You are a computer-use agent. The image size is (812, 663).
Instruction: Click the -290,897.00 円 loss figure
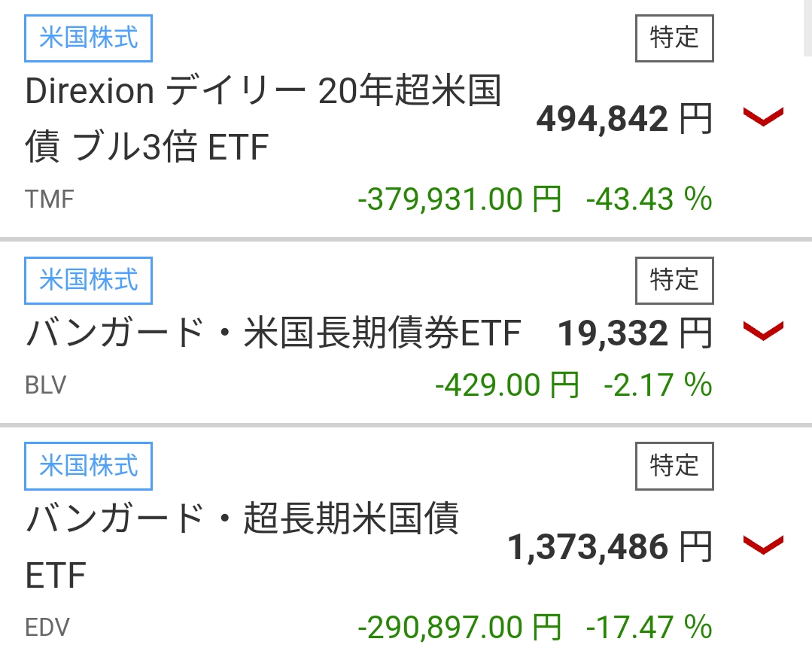(x=459, y=627)
